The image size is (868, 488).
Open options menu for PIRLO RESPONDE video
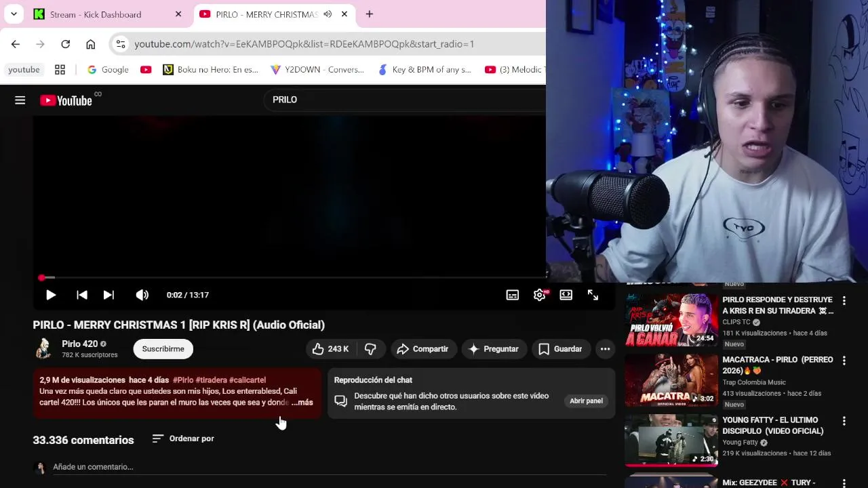pos(844,300)
